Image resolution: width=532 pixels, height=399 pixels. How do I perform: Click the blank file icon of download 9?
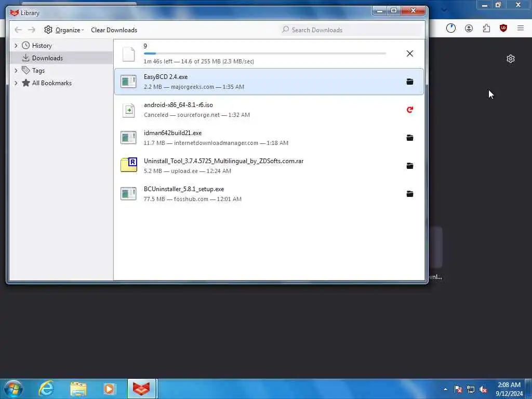click(129, 54)
